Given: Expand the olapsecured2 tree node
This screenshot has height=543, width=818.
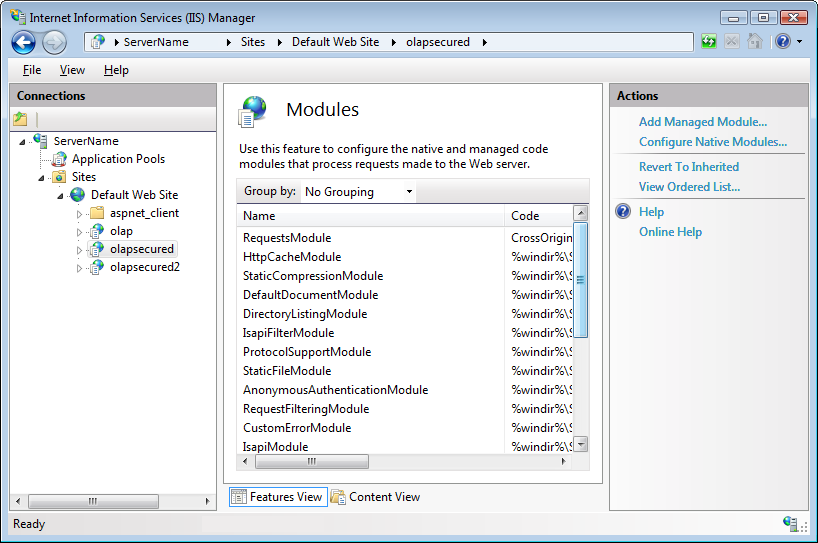Looking at the screenshot, I should point(80,268).
